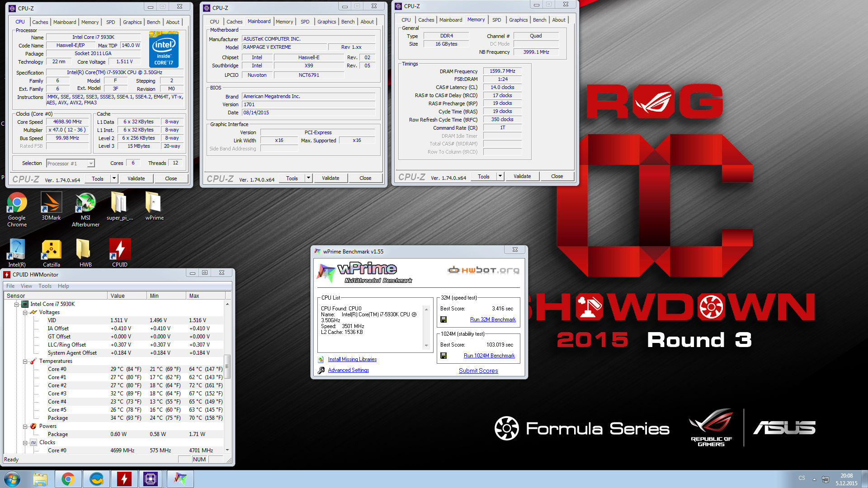
Task: Collapse the Temperatures tree node
Action: pyautogui.click(x=25, y=361)
